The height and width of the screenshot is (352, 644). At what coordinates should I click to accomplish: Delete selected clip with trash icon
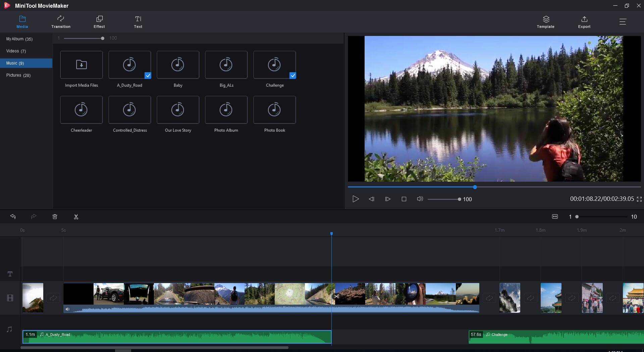(55, 217)
